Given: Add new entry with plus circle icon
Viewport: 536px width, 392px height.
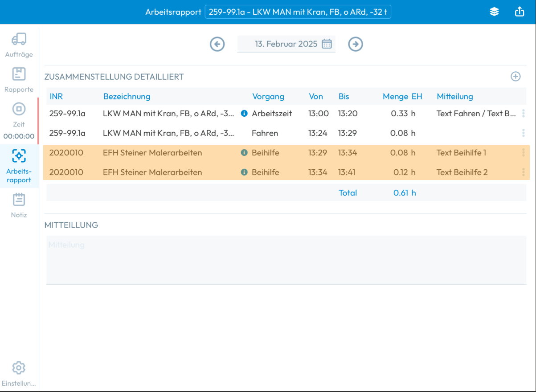Looking at the screenshot, I should click(x=516, y=77).
